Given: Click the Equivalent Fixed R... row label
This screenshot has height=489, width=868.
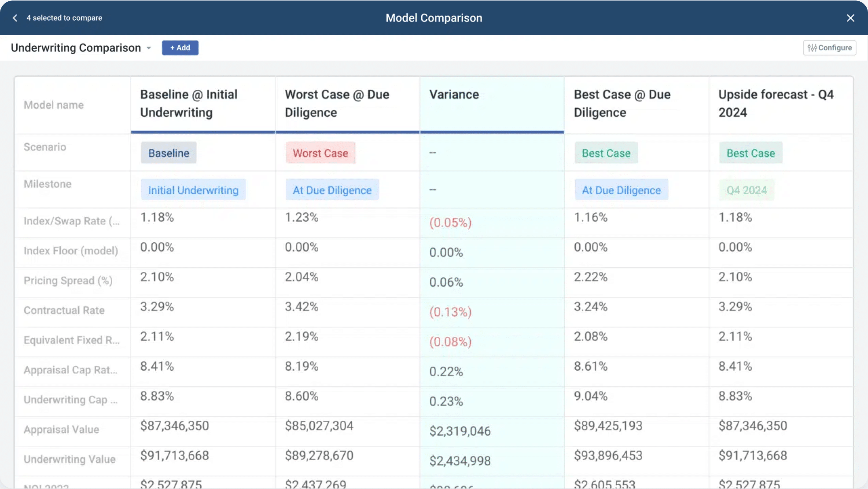Looking at the screenshot, I should tap(72, 340).
